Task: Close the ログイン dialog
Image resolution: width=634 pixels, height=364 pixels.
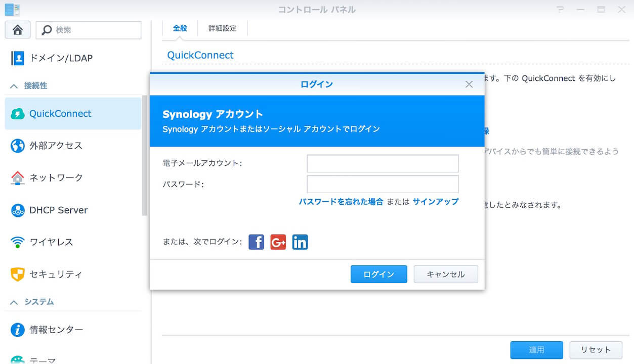Action: click(x=469, y=84)
